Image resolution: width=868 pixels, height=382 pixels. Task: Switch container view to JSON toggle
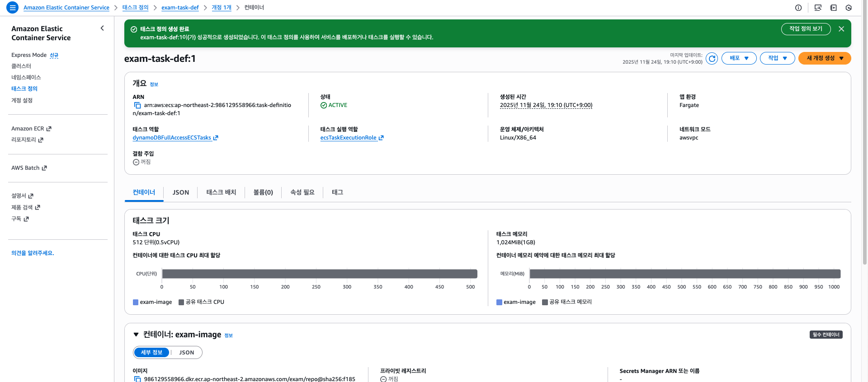(186, 353)
